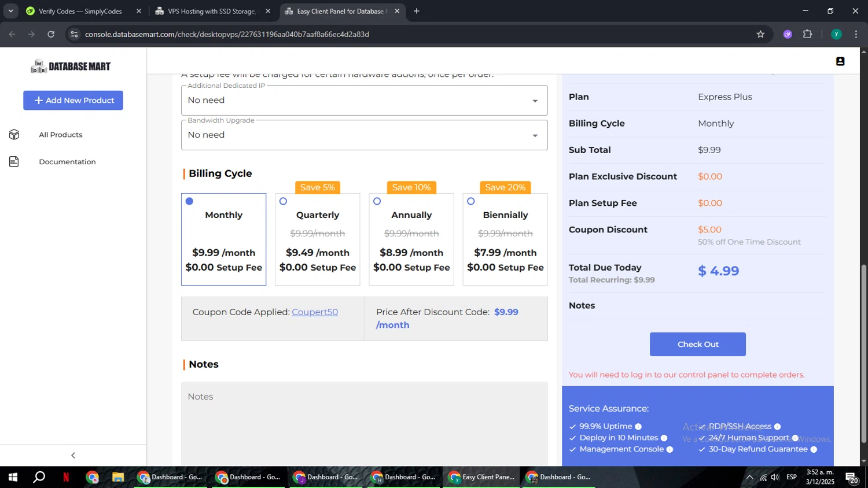The width and height of the screenshot is (868, 488).
Task: Bookmark this page with the star icon
Action: [760, 34]
